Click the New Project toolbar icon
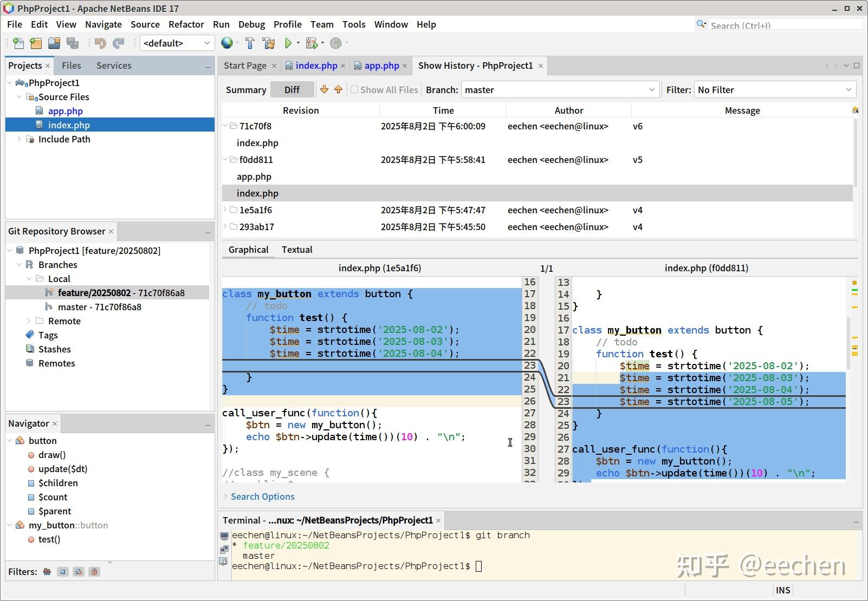This screenshot has width=868, height=601. (x=36, y=43)
